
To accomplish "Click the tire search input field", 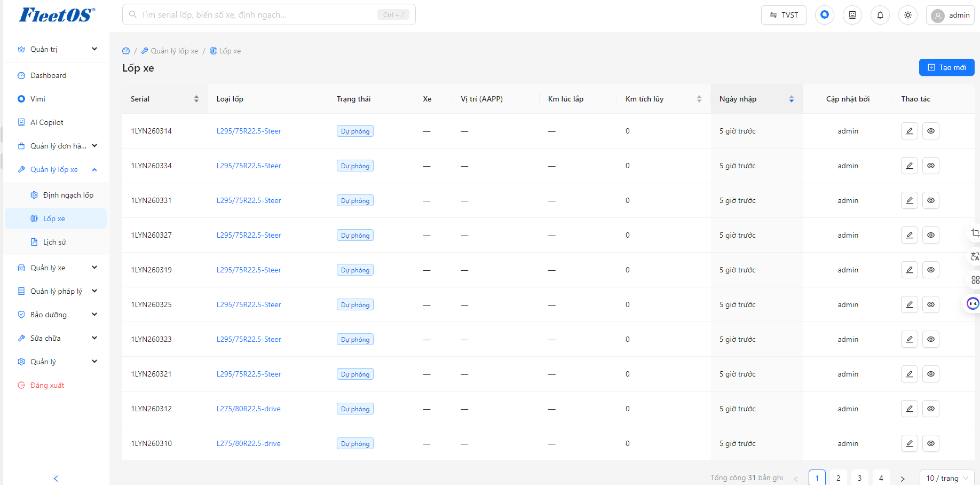I will point(269,14).
